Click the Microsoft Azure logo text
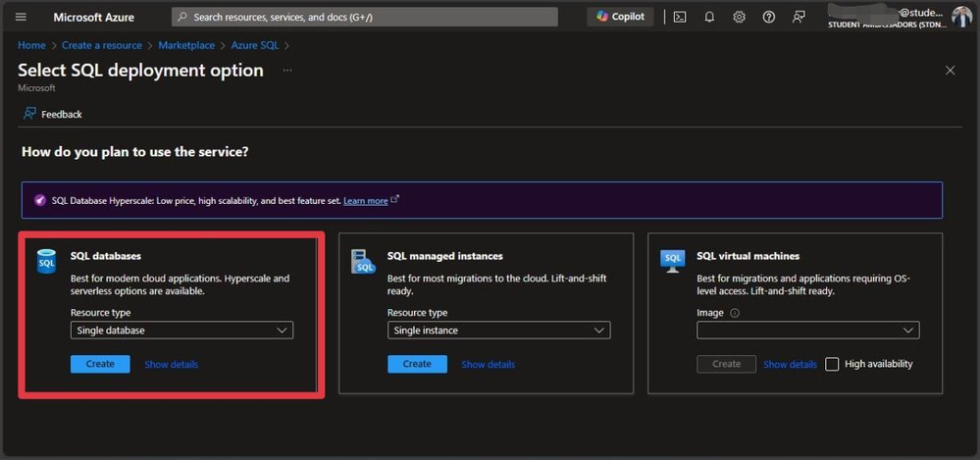The height and width of the screenshot is (460, 980). (94, 17)
